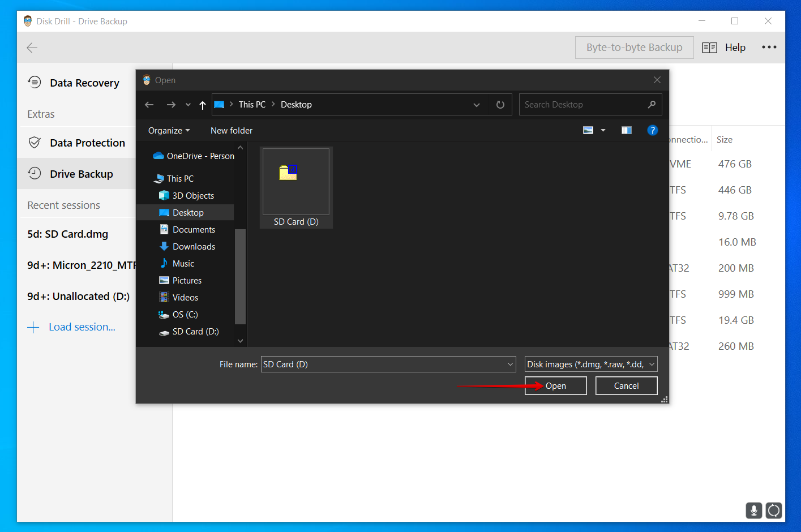The height and width of the screenshot is (532, 801).
Task: Click Cancel in the Open dialog
Action: click(x=626, y=386)
